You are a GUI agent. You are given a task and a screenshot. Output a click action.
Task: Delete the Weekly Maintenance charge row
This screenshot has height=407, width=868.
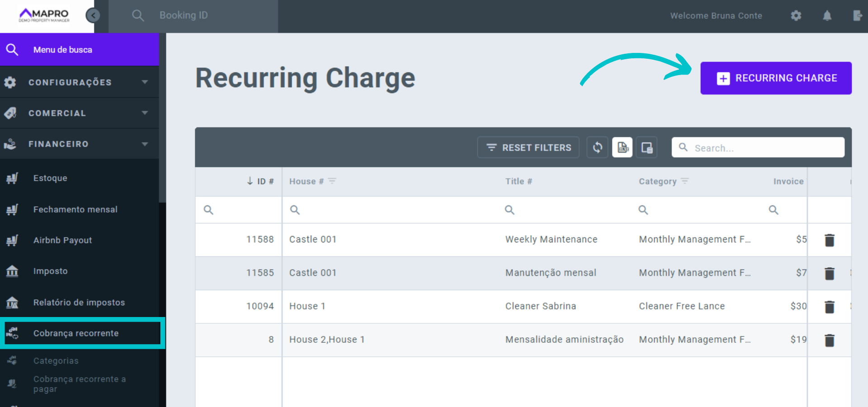coord(829,240)
